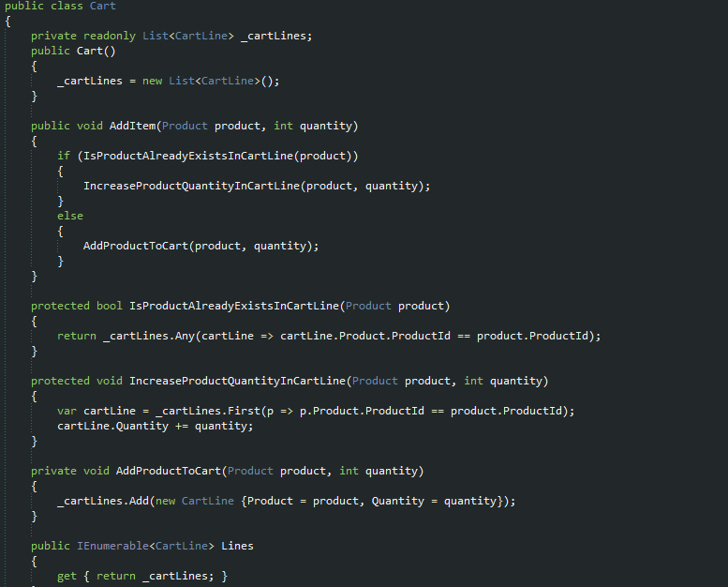This screenshot has height=587, width=728.
Task: Click the 'var' keyword
Action: click(x=67, y=411)
